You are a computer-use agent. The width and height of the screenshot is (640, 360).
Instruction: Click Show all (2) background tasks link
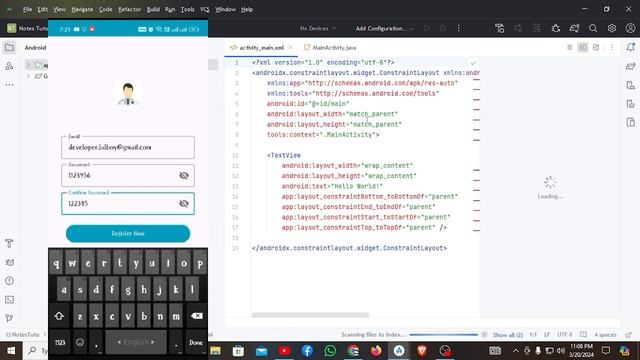click(507, 335)
